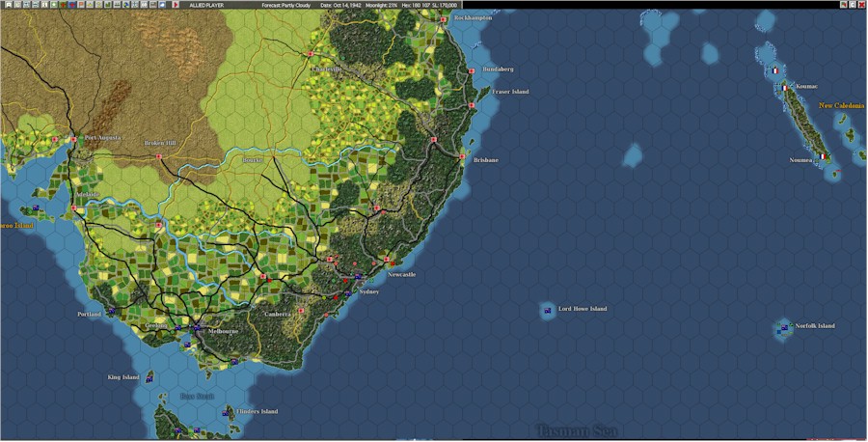Click the French flag at Noumea
The width and height of the screenshot is (868, 442).
point(822,156)
